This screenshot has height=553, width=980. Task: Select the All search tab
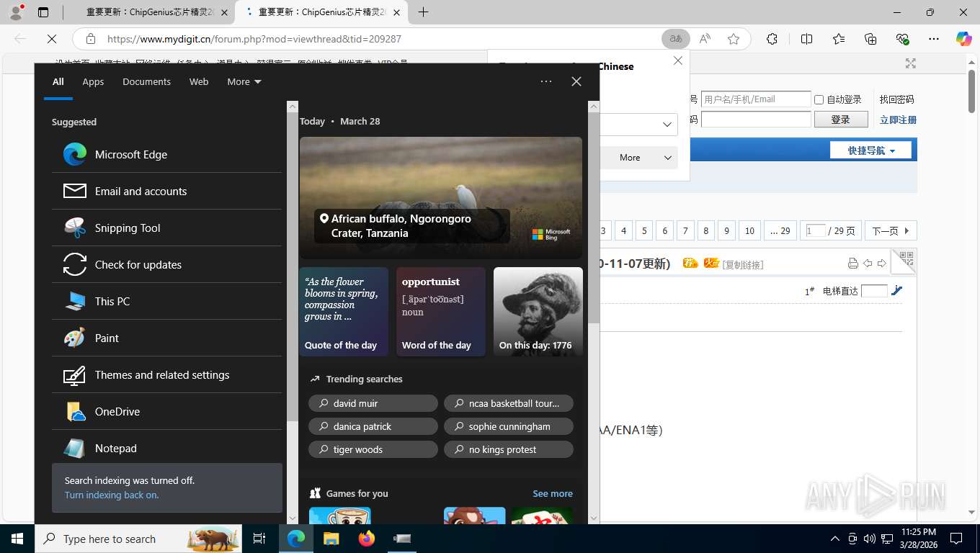pos(58,81)
